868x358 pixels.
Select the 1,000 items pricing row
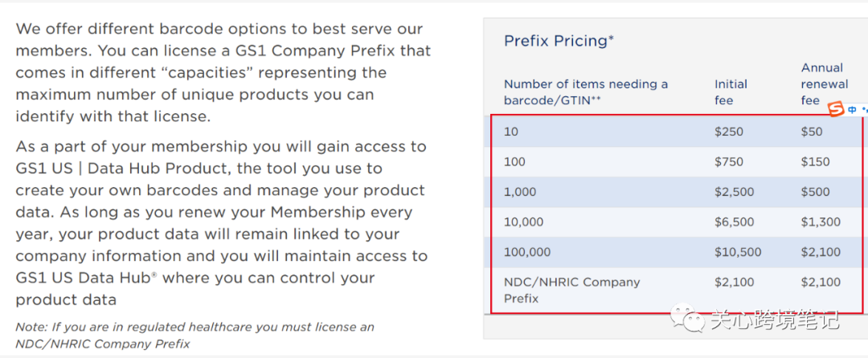(x=677, y=193)
